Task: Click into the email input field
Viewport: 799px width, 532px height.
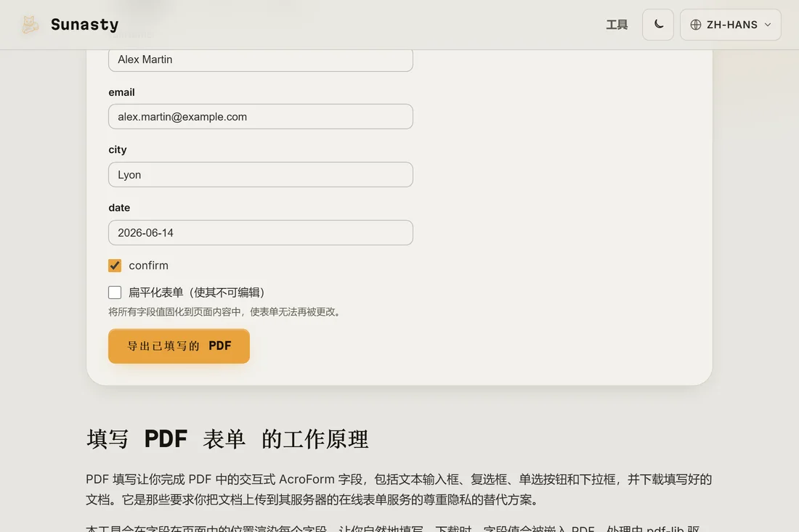Action: [x=260, y=117]
